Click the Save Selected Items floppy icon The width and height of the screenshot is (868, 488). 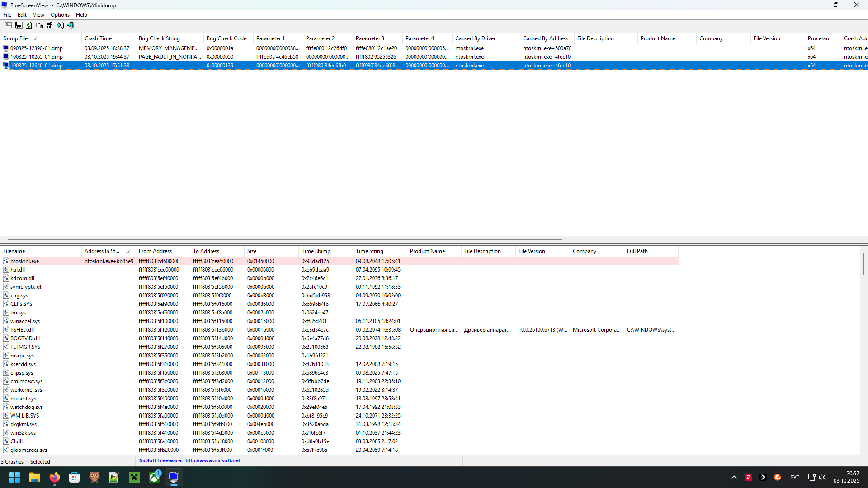pyautogui.click(x=19, y=26)
